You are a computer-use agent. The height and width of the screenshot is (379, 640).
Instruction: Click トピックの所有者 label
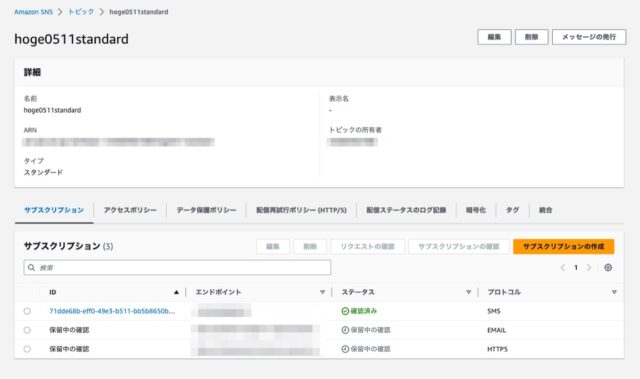point(355,130)
